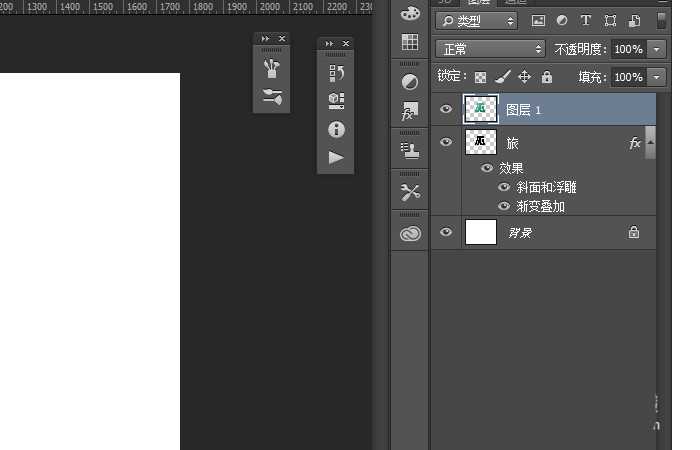Open the 不透明度 opacity slider arrow
The height and width of the screenshot is (450, 700).
pyautogui.click(x=657, y=49)
